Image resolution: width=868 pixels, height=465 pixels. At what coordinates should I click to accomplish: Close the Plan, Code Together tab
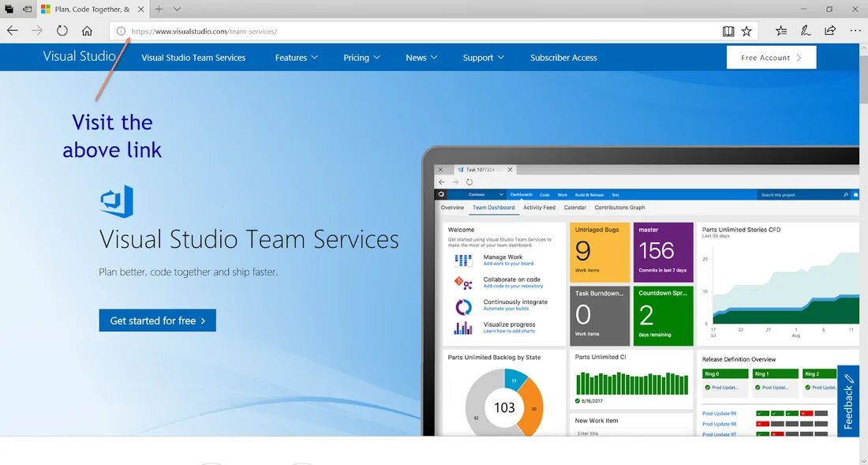pos(140,9)
